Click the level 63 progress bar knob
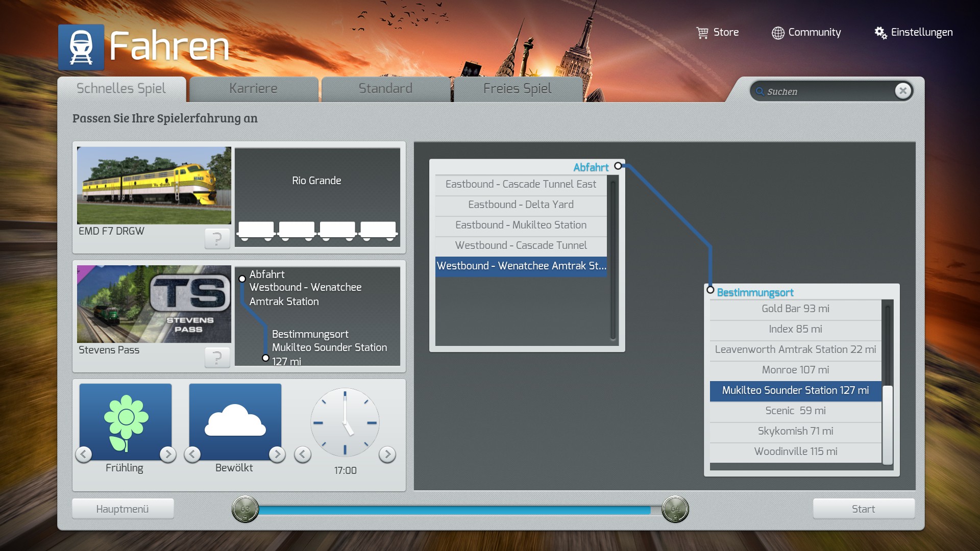The image size is (980, 551). coord(245,509)
